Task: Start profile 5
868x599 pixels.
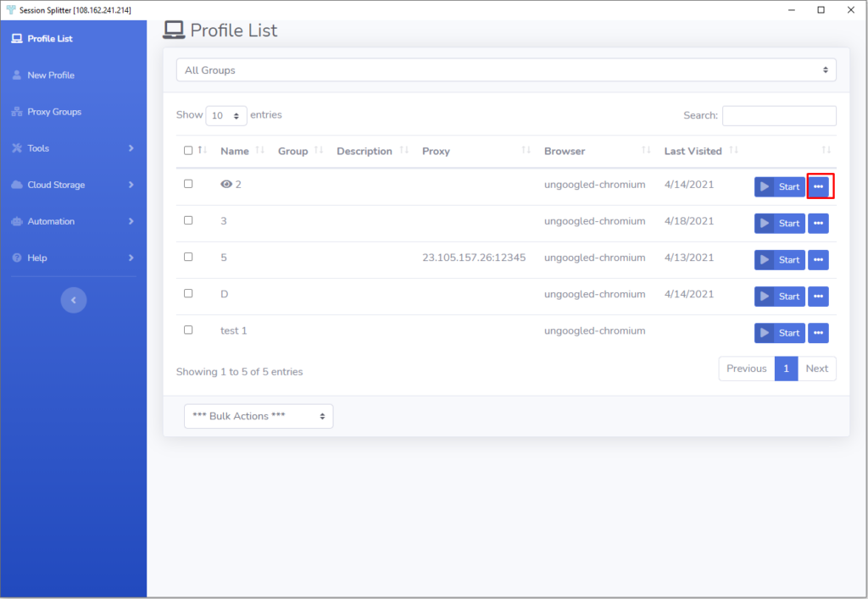Action: pyautogui.click(x=780, y=260)
